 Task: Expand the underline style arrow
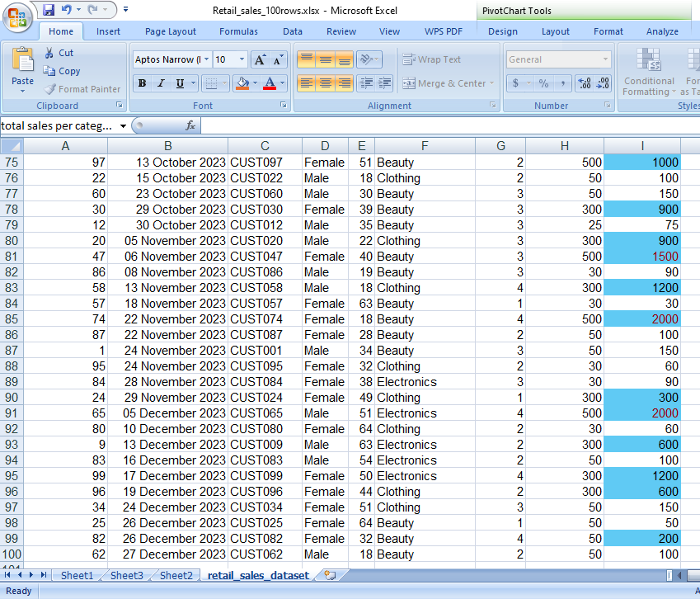tap(193, 83)
